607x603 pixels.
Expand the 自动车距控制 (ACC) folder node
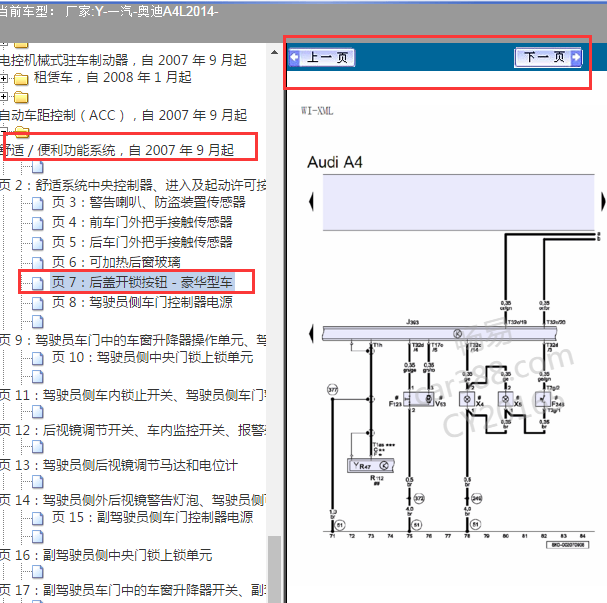click(3, 96)
